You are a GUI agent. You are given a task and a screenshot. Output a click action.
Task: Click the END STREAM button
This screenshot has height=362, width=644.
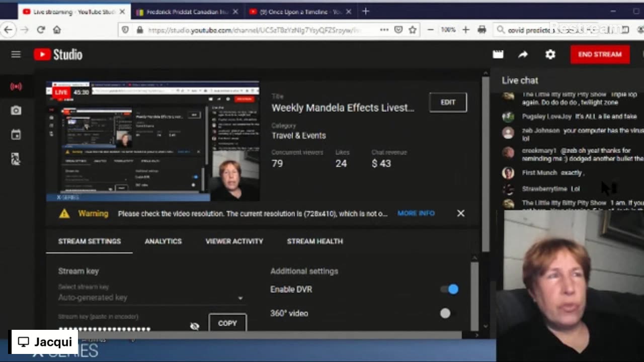coord(600,54)
